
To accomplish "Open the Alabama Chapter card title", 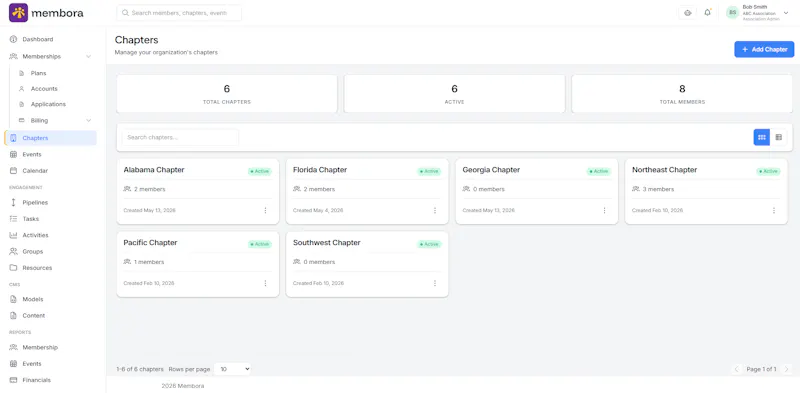I will tap(154, 170).
